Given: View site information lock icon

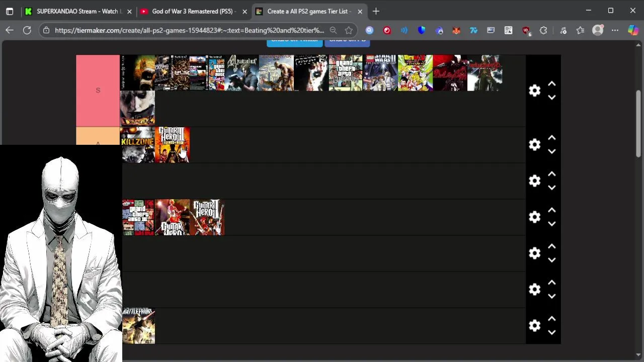Looking at the screenshot, I should pos(46,30).
